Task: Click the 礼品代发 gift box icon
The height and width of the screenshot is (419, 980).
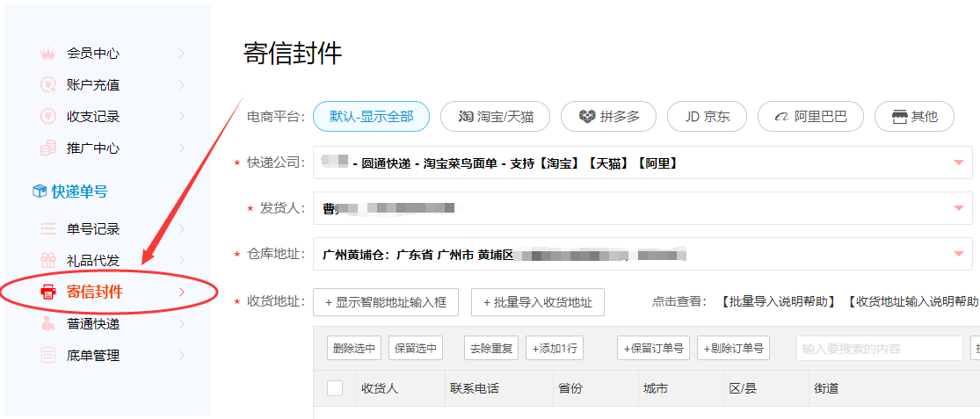Action: click(x=48, y=261)
